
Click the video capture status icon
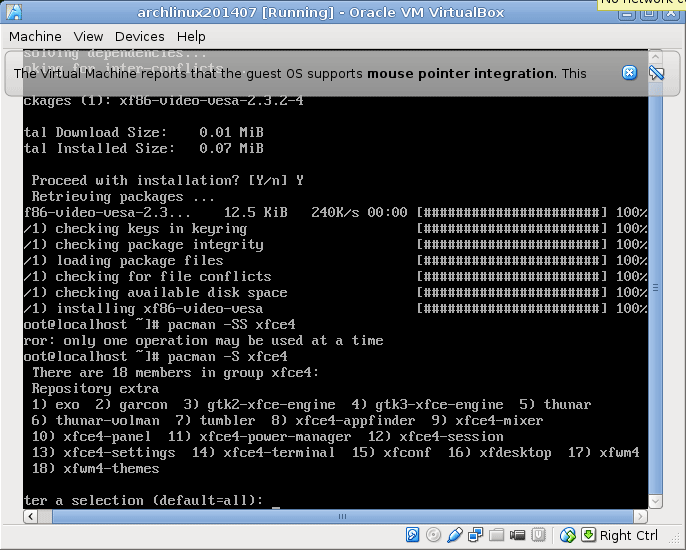pyautogui.click(x=518, y=535)
